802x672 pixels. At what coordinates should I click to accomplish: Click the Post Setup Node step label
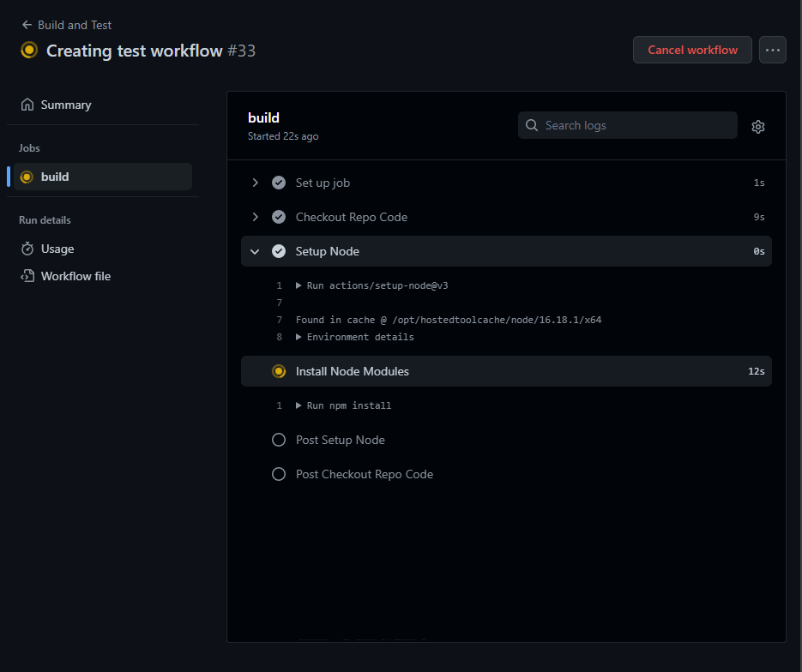click(x=341, y=440)
